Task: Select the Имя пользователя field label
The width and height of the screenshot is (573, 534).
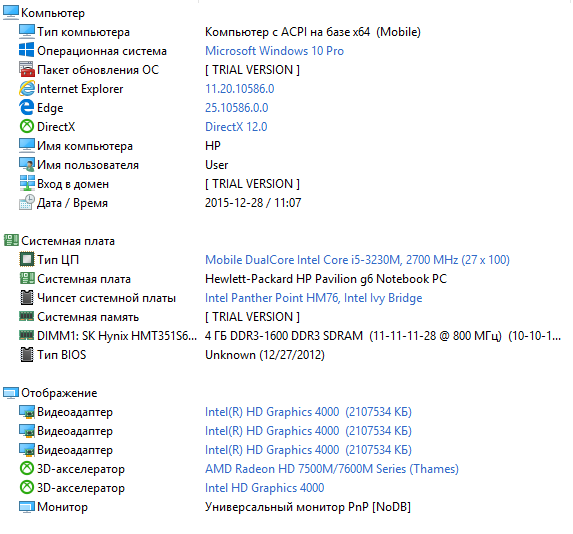Action: 88,165
